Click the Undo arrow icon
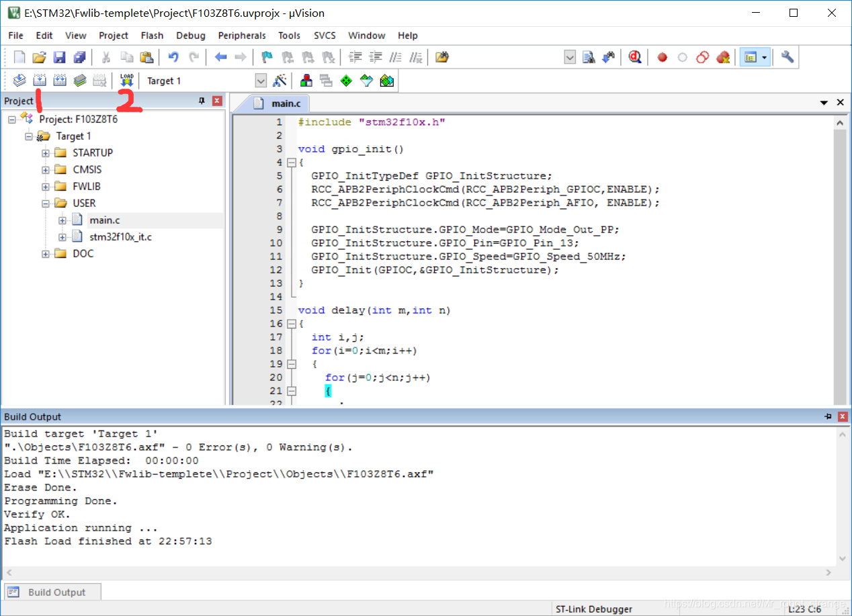The height and width of the screenshot is (616, 852). pyautogui.click(x=173, y=58)
